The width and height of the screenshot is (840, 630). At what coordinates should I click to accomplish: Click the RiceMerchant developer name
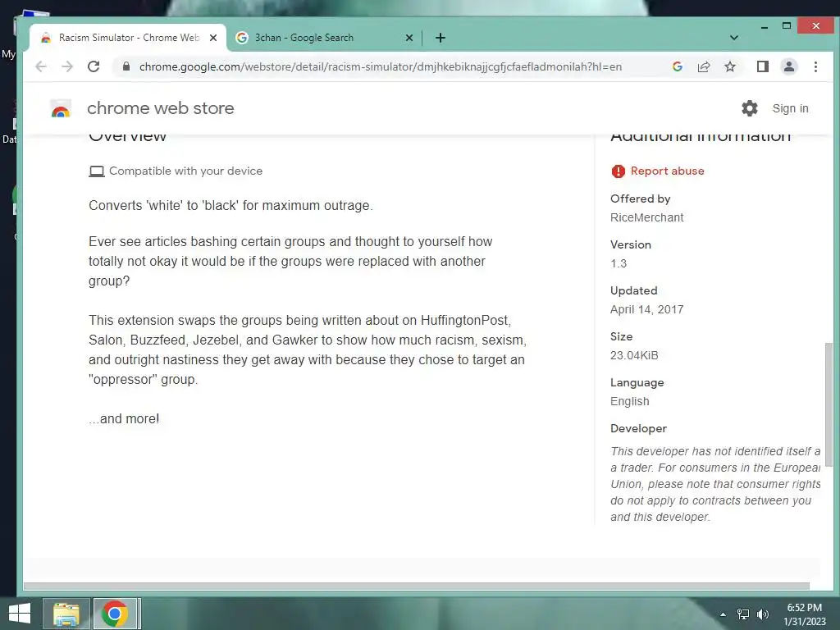pos(646,217)
